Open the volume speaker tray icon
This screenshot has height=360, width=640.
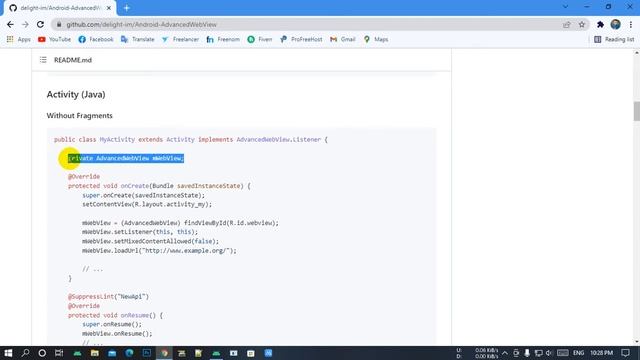(x=549, y=353)
